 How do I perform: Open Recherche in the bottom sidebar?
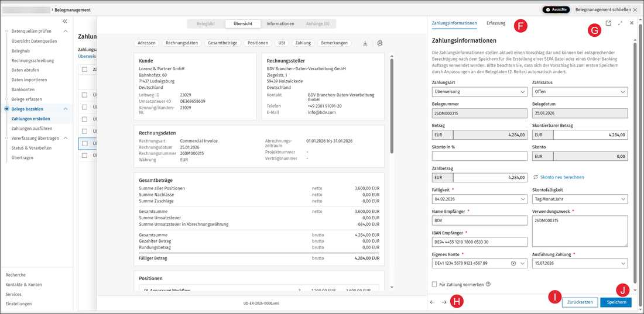(16, 275)
